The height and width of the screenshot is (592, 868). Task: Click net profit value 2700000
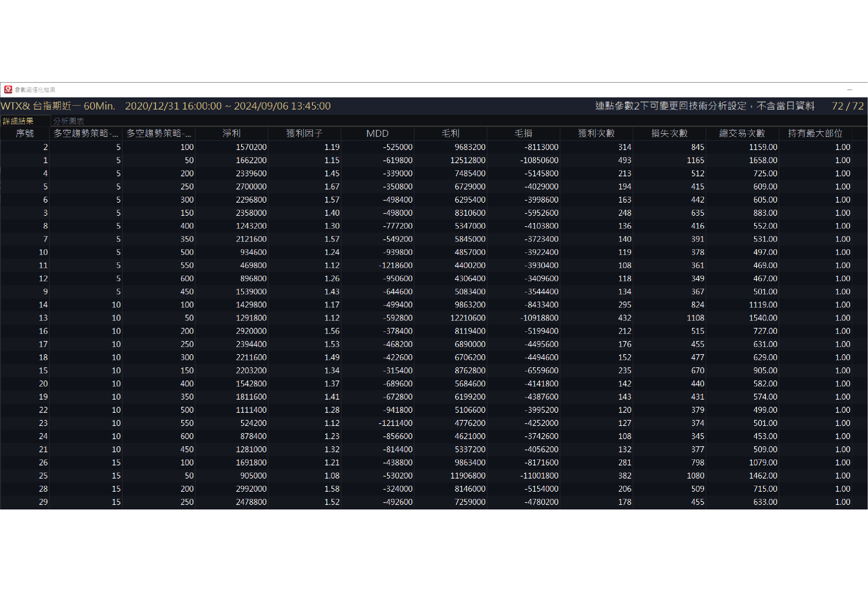click(251, 186)
